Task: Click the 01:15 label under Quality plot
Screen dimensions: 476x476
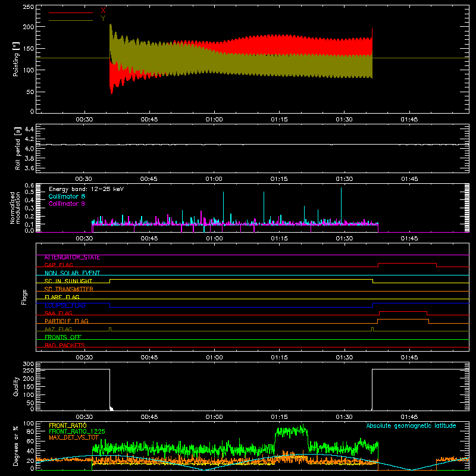Action: 279,417
